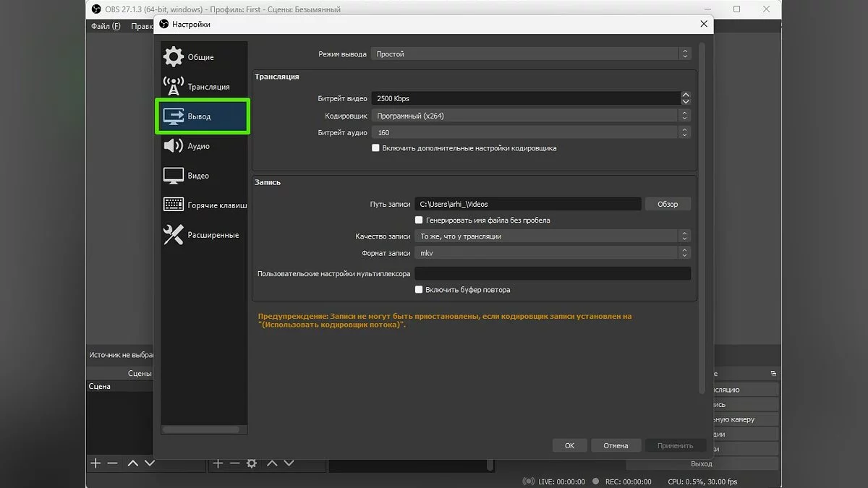Image resolution: width=868 pixels, height=488 pixels.
Task: Click the Путь записи path field
Action: 528,205
